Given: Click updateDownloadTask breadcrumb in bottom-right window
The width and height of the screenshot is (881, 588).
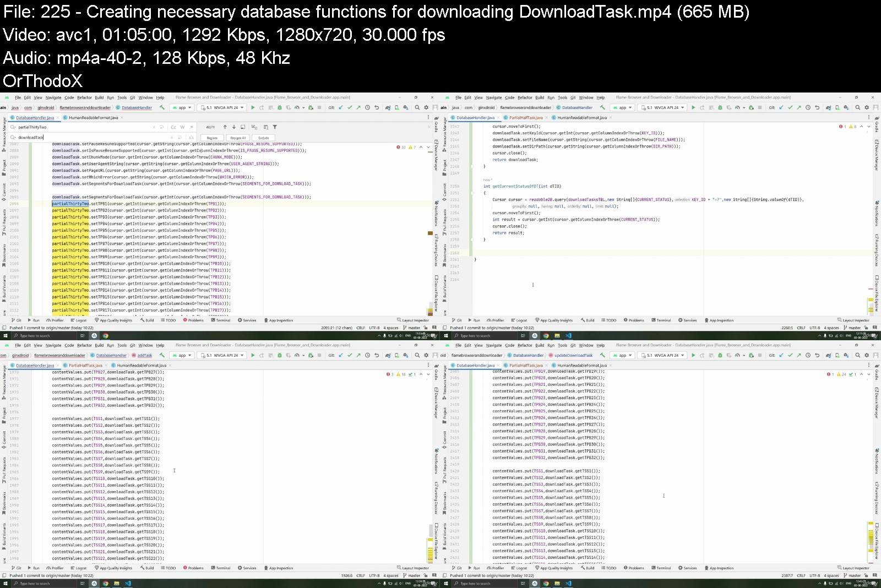Looking at the screenshot, I should pos(570,355).
